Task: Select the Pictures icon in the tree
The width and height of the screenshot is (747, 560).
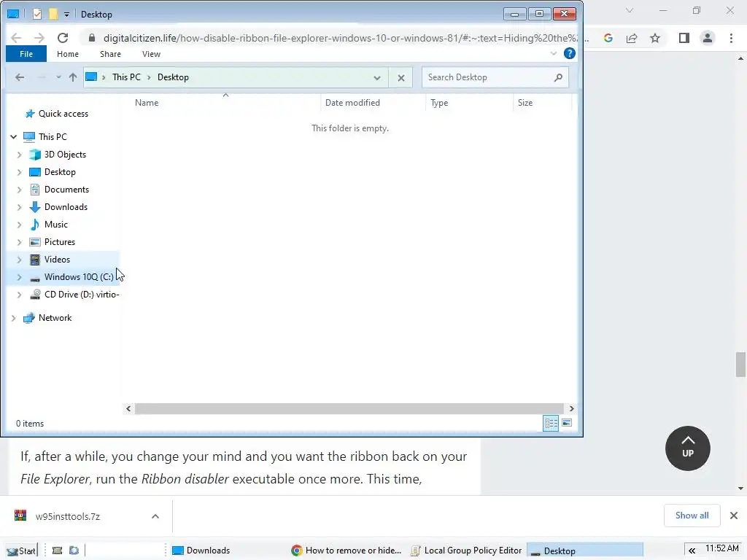Action: (x=35, y=242)
